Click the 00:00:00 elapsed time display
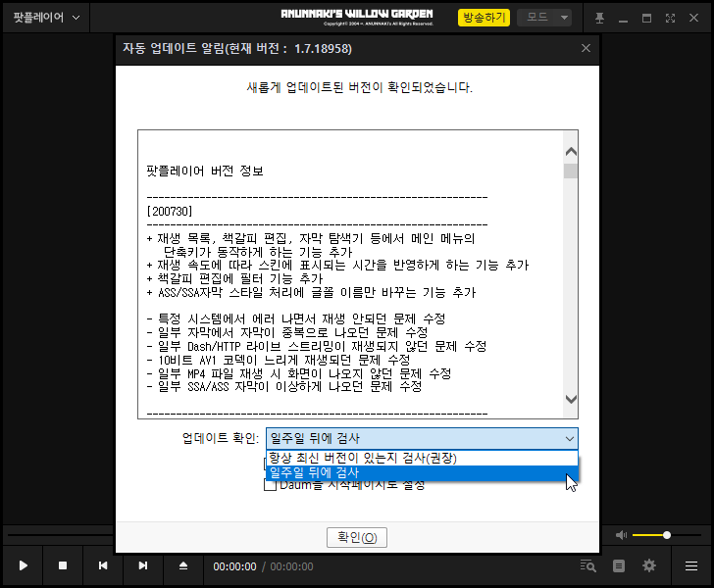Viewport: 714px width, 588px height. [234, 566]
